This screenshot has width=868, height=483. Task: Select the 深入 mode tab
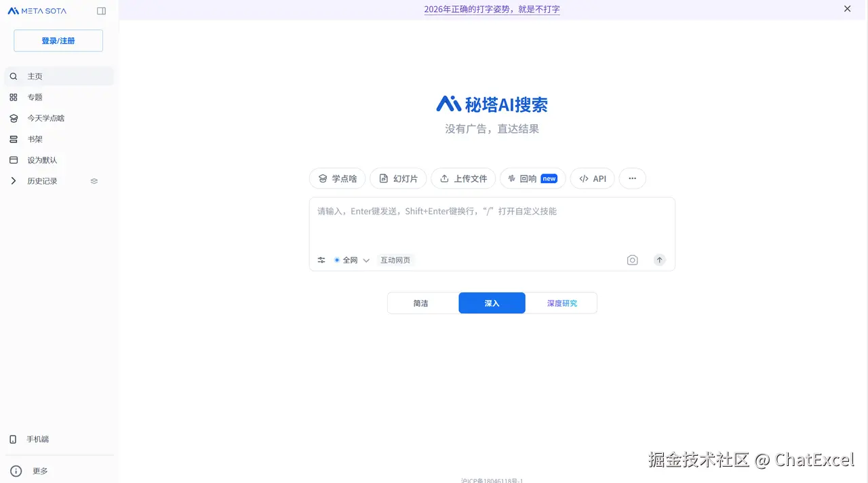(492, 303)
